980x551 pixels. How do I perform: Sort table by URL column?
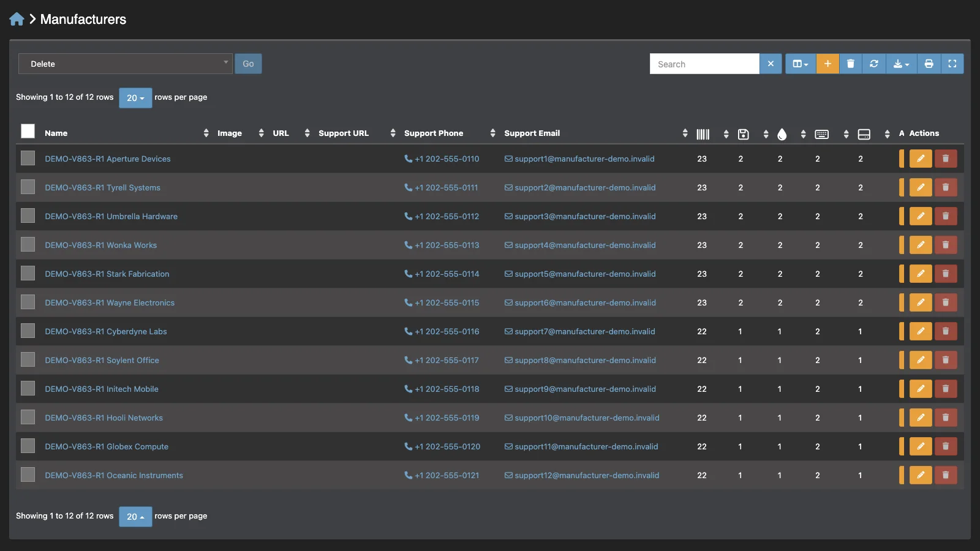[281, 133]
